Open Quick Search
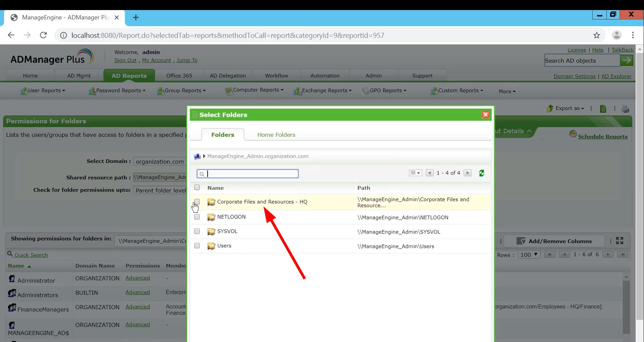The image size is (644, 342). (31, 255)
